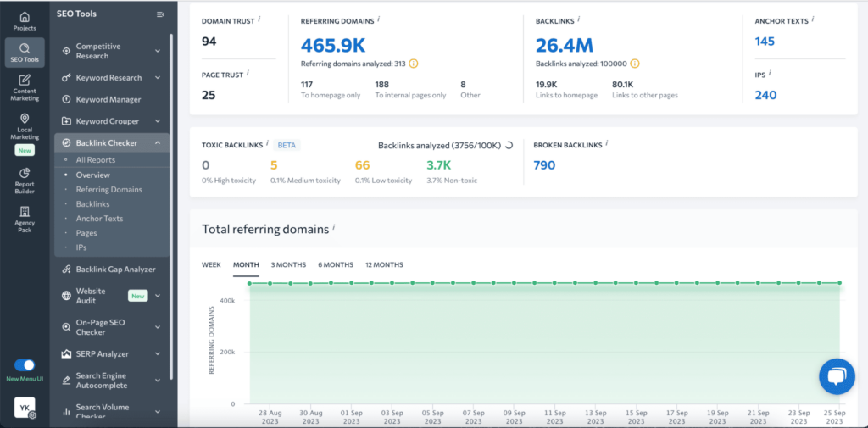The image size is (868, 428).
Task: Click orange info icon beside referring domains analyzed
Action: [x=414, y=64]
